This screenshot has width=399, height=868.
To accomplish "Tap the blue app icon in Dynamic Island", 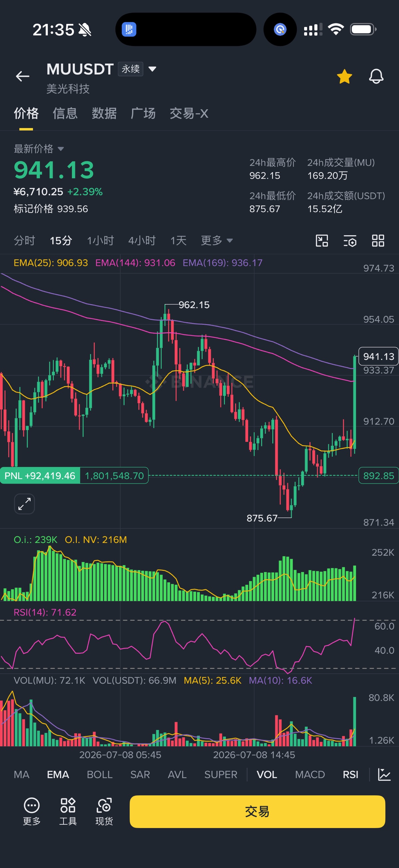I will point(129,29).
